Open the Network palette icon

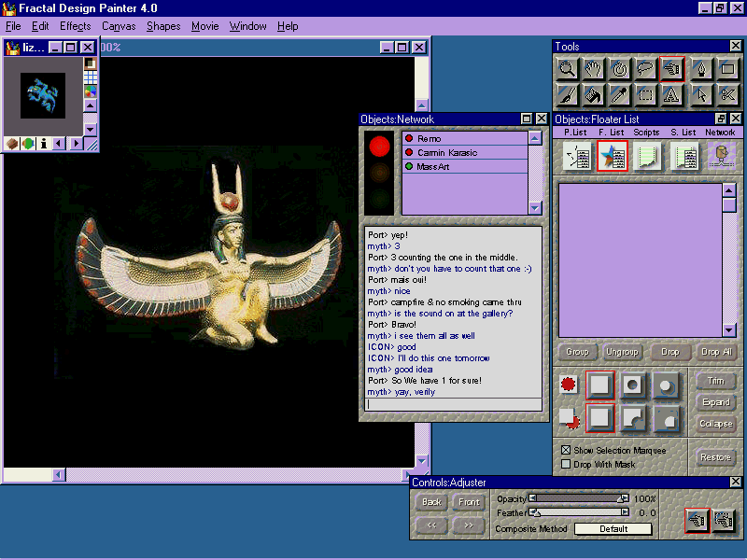(721, 157)
